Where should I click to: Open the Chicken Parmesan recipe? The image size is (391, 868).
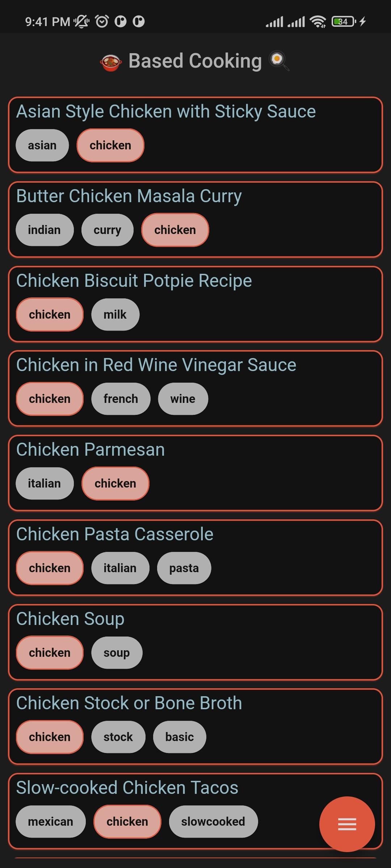pyautogui.click(x=91, y=450)
